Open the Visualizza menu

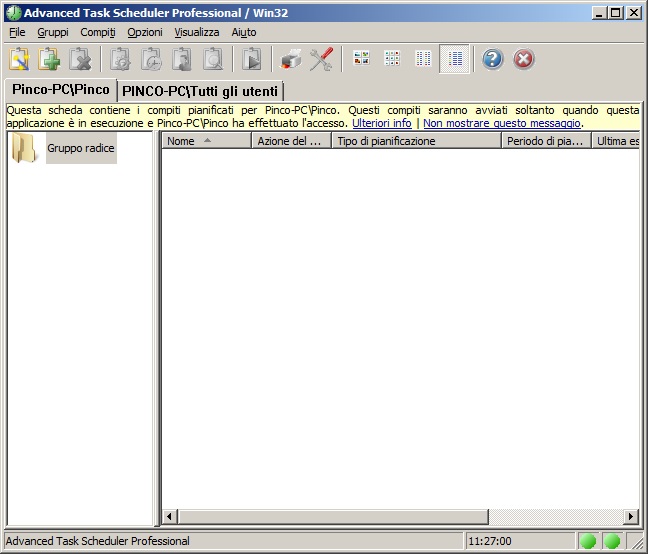pos(197,32)
